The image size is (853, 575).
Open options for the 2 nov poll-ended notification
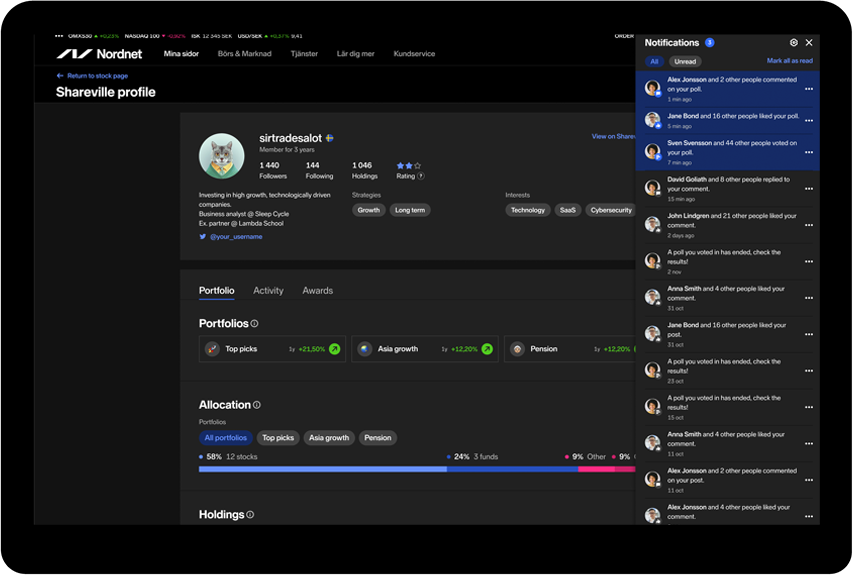(809, 262)
